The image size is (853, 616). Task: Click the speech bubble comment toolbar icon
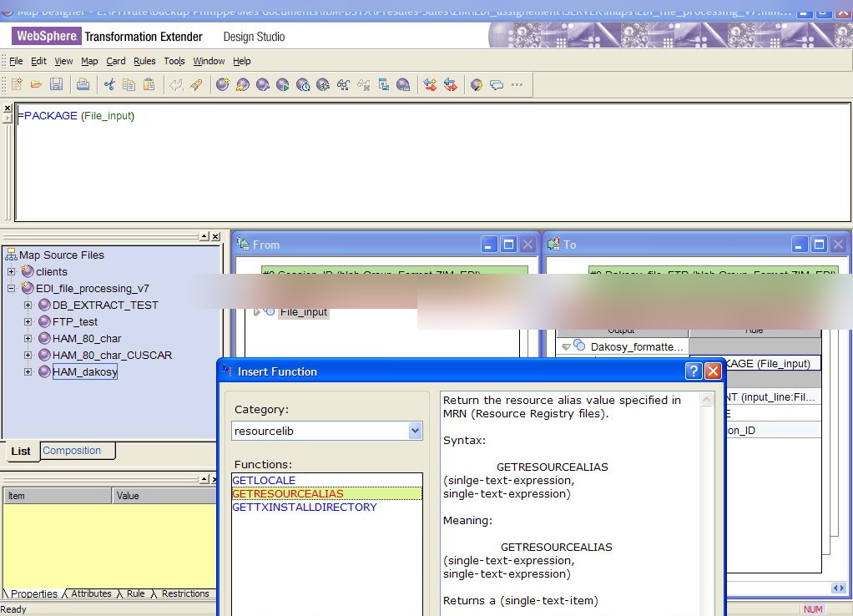[495, 84]
